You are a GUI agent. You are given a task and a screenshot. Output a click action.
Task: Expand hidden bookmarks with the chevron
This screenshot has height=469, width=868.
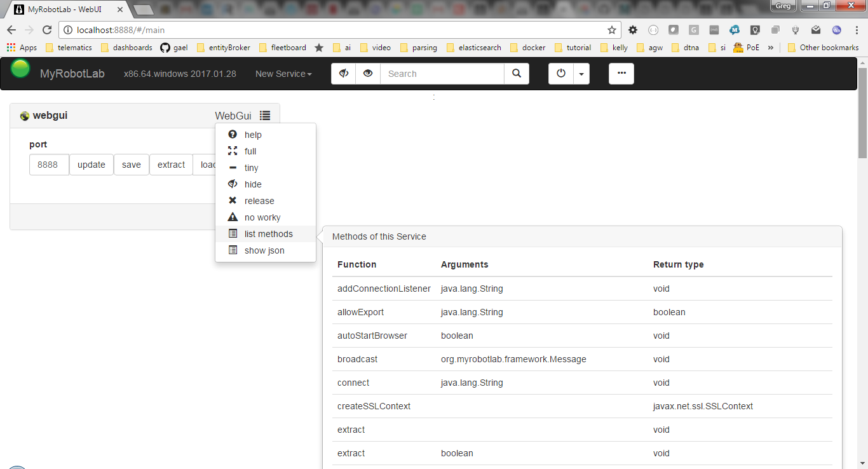[x=771, y=48]
